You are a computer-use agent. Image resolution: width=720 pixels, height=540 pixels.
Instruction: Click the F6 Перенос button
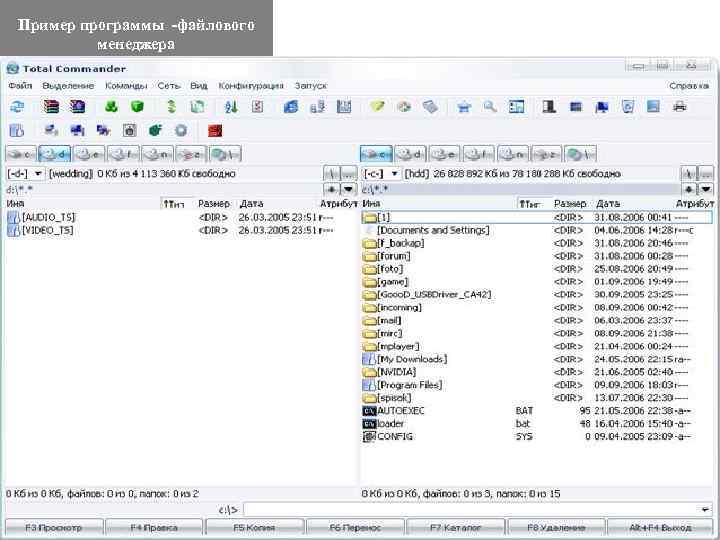[x=355, y=528]
